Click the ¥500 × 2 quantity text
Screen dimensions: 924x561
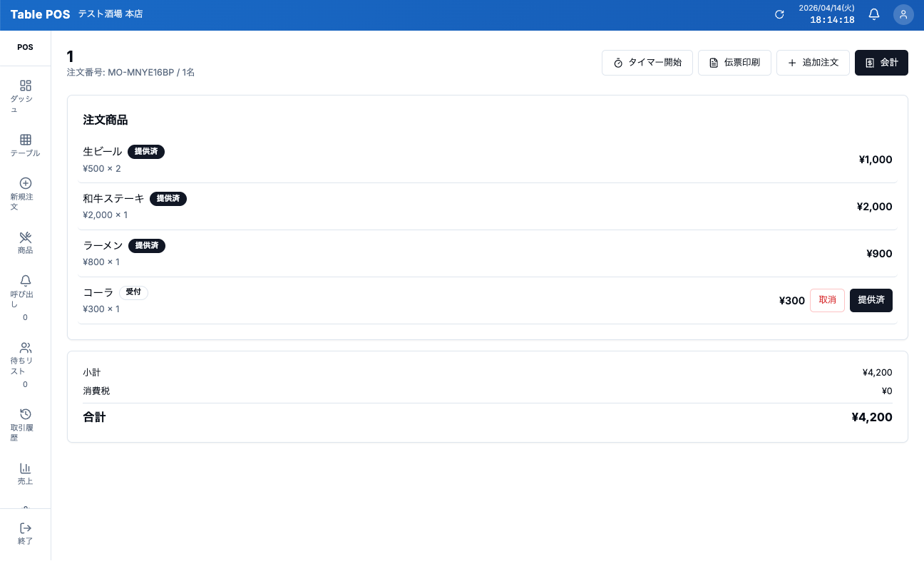pyautogui.click(x=102, y=168)
